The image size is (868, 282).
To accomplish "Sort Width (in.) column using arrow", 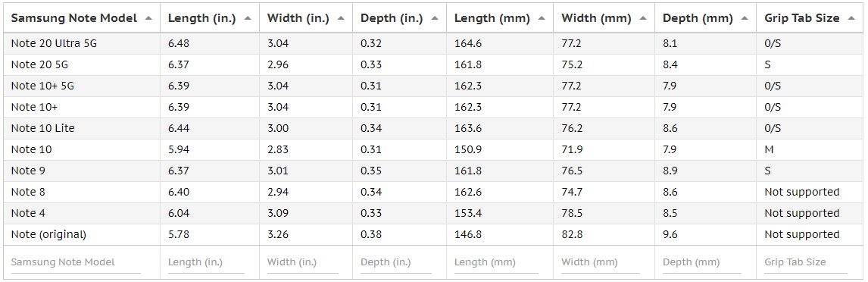I will (341, 18).
